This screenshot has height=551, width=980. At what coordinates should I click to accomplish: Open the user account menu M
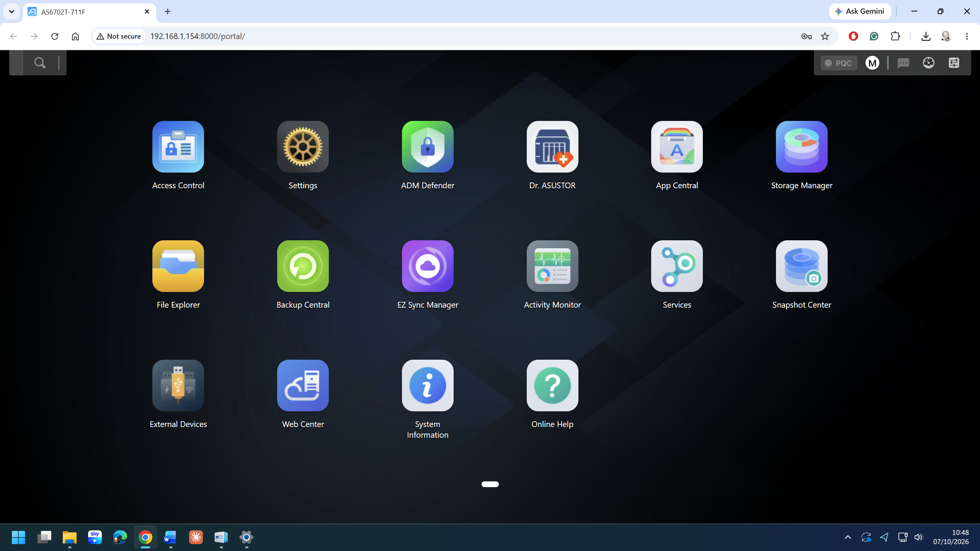(872, 63)
